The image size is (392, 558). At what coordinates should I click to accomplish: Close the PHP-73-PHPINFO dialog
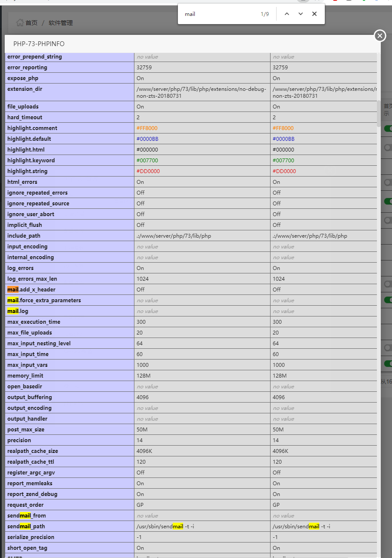coord(380,36)
